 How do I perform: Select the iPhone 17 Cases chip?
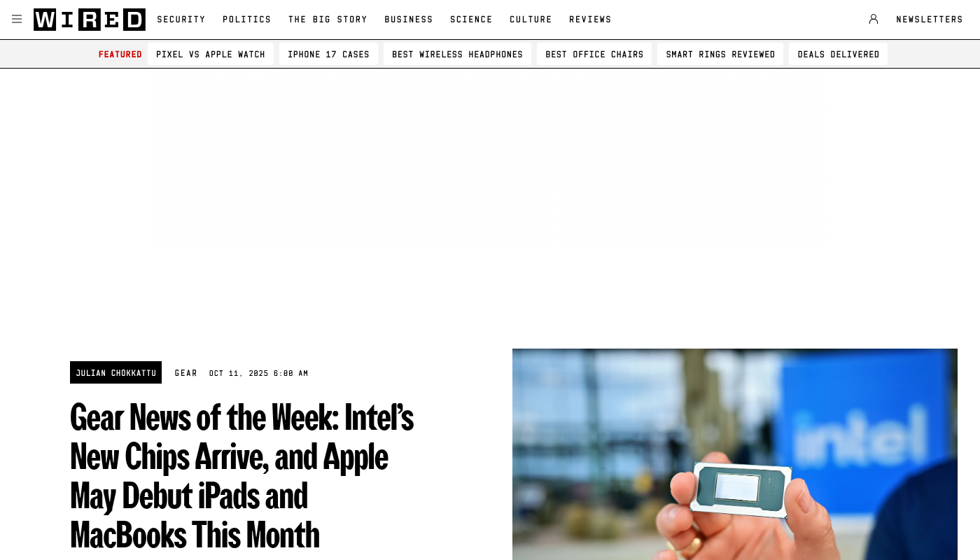point(328,55)
